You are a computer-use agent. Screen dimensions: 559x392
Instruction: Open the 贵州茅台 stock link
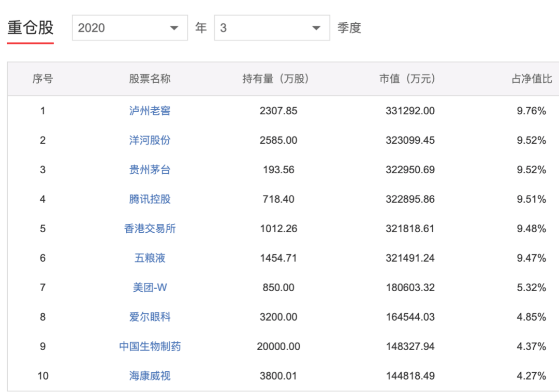pos(150,170)
